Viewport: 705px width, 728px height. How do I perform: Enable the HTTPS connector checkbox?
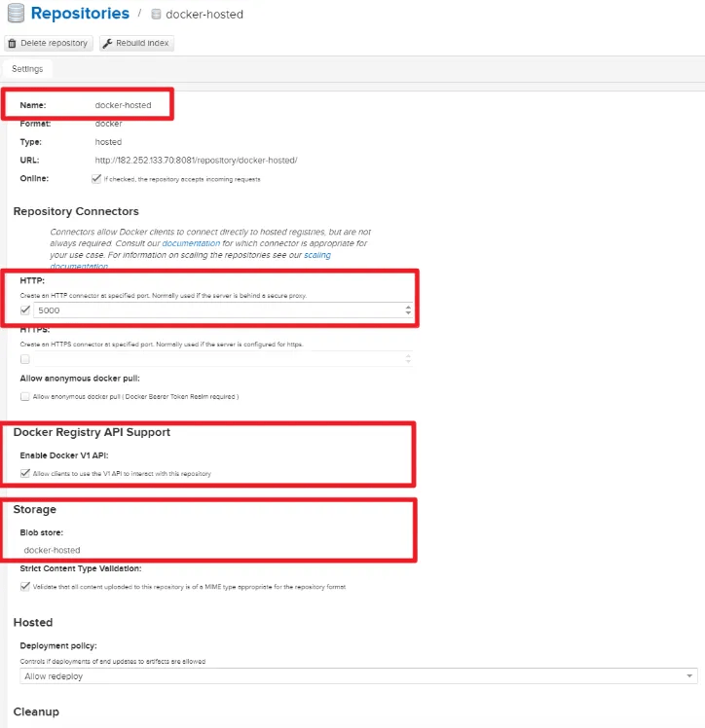25,359
